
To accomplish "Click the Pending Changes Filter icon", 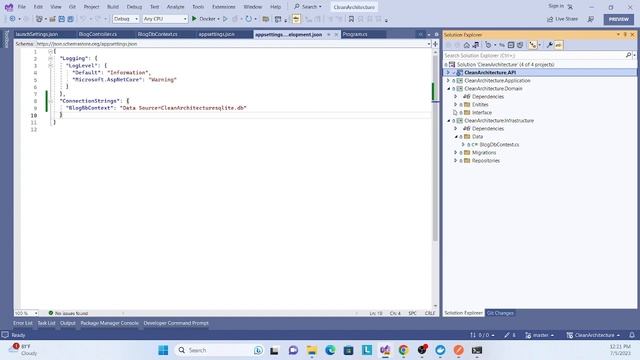I will [x=488, y=45].
